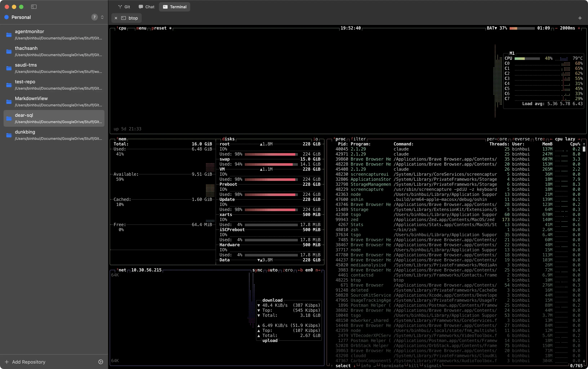This screenshot has height=369, width=588.
Task: Click the dunkbing repository folder icon
Action: [x=8, y=135]
